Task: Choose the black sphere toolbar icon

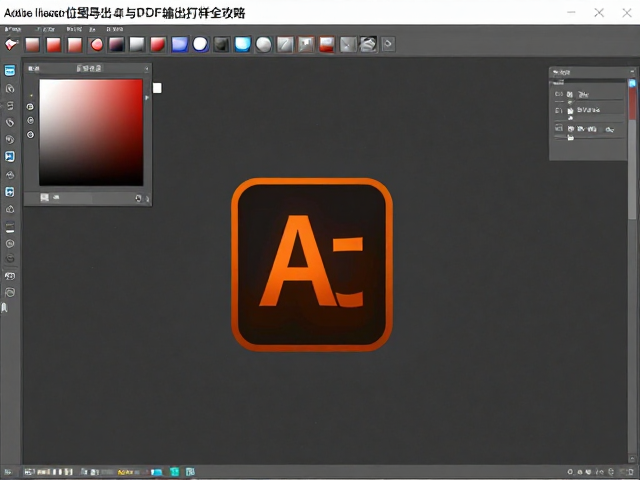Action: point(222,44)
